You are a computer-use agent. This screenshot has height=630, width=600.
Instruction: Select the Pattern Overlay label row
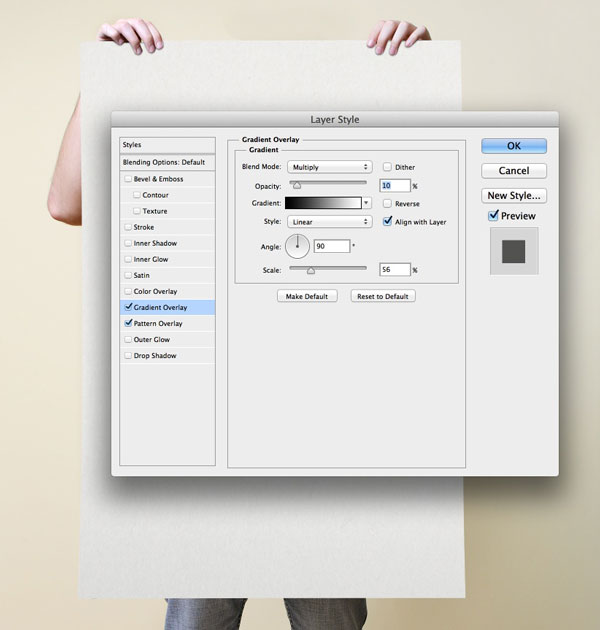[x=167, y=323]
